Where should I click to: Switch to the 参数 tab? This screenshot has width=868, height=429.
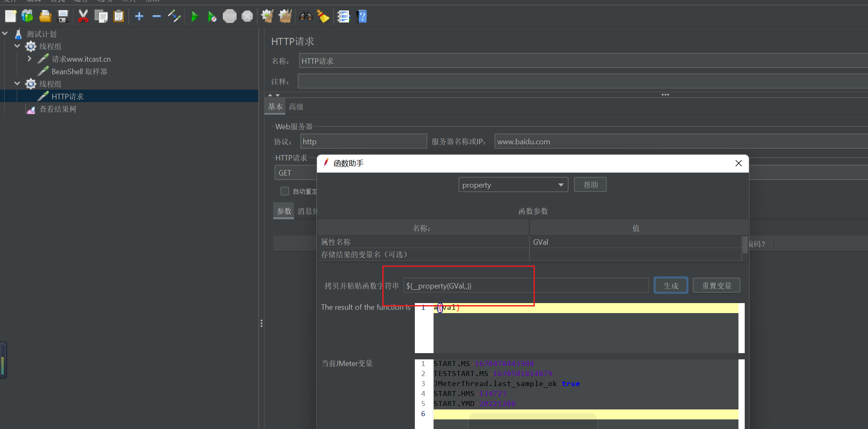tap(284, 211)
